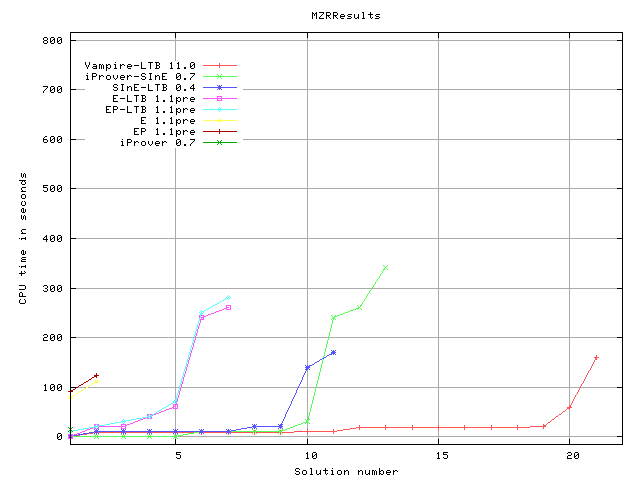Click the y-axis tick label 400

[x=52, y=238]
